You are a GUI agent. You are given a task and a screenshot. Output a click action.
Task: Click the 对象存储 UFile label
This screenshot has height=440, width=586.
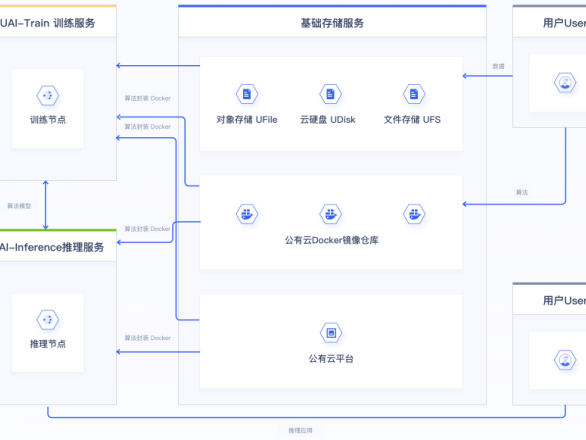point(247,120)
